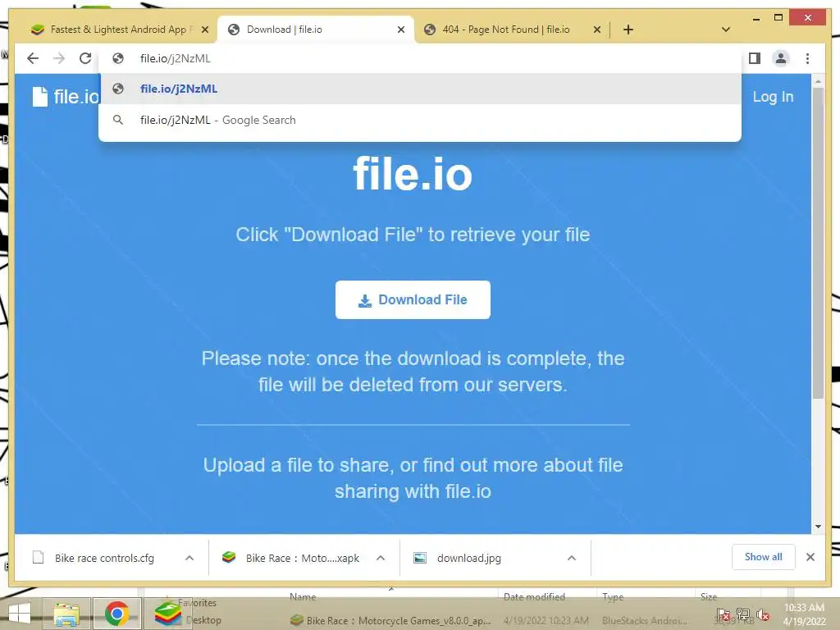Click the browser forward arrow
Image resolution: width=840 pixels, height=630 pixels.
59,58
